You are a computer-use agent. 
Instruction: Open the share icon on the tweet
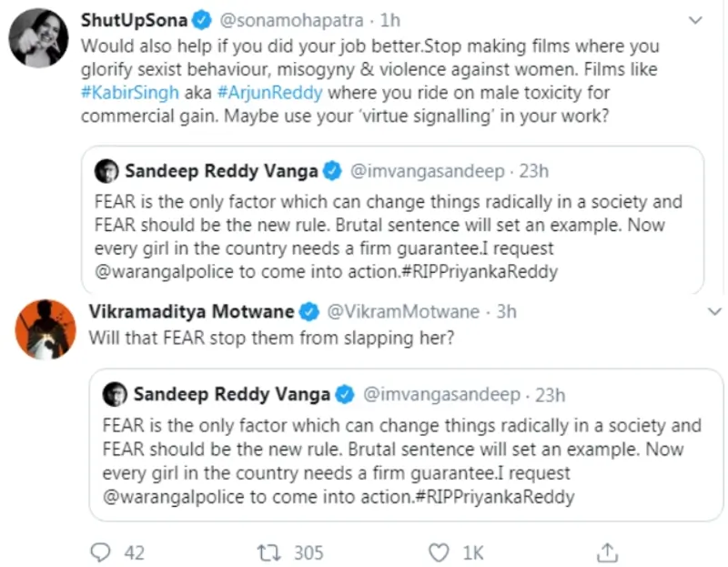(x=606, y=552)
